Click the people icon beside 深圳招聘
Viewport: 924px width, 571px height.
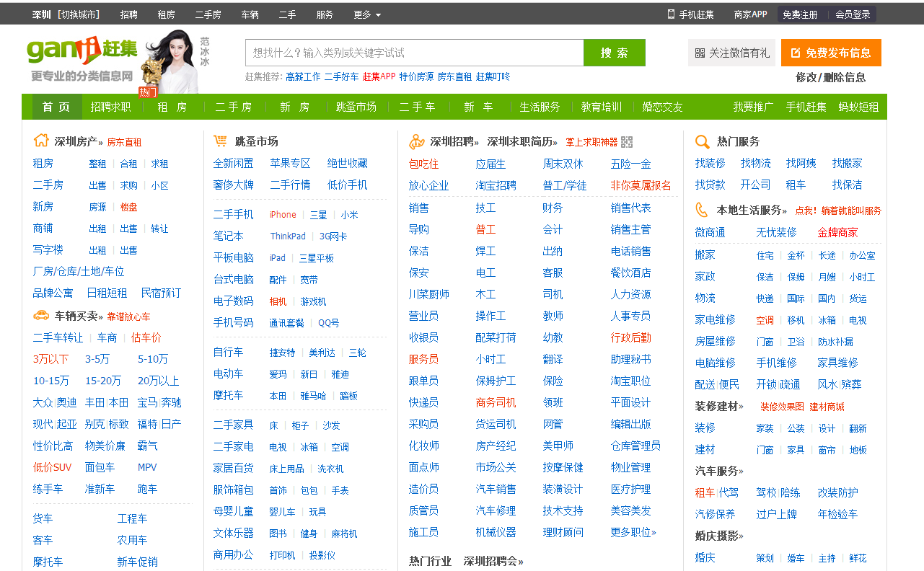[417, 141]
